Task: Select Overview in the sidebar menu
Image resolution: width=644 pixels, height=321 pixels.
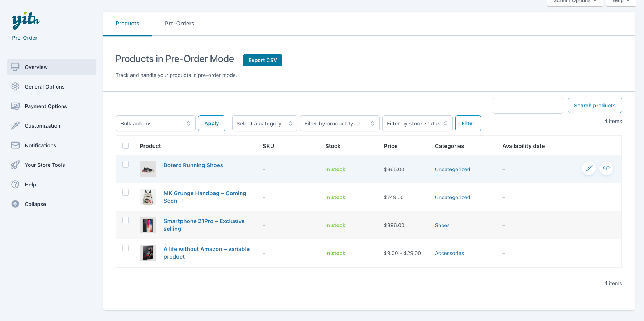Action: 52,67
